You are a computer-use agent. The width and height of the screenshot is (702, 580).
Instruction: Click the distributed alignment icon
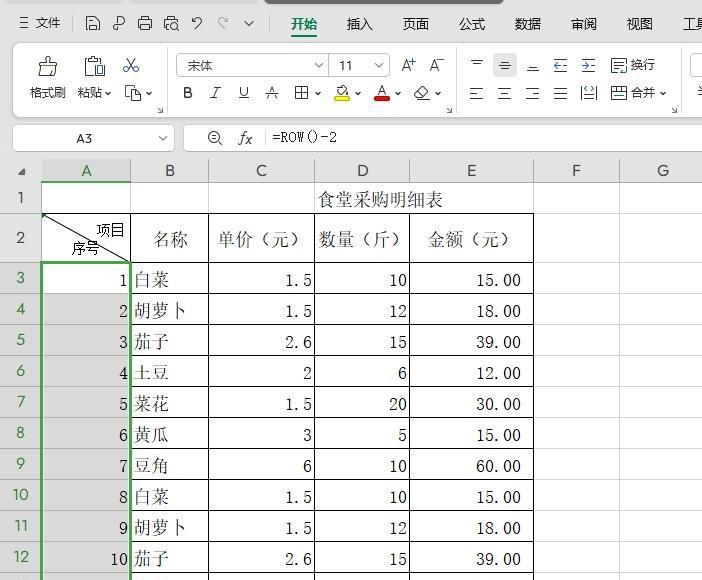589,93
